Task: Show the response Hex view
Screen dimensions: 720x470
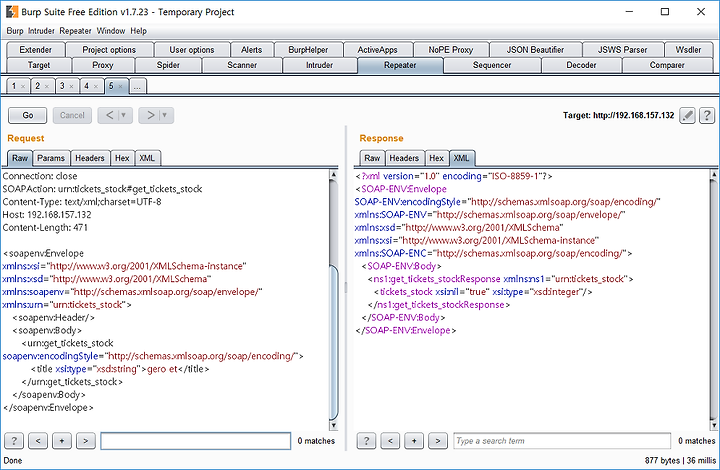Action: [436, 158]
